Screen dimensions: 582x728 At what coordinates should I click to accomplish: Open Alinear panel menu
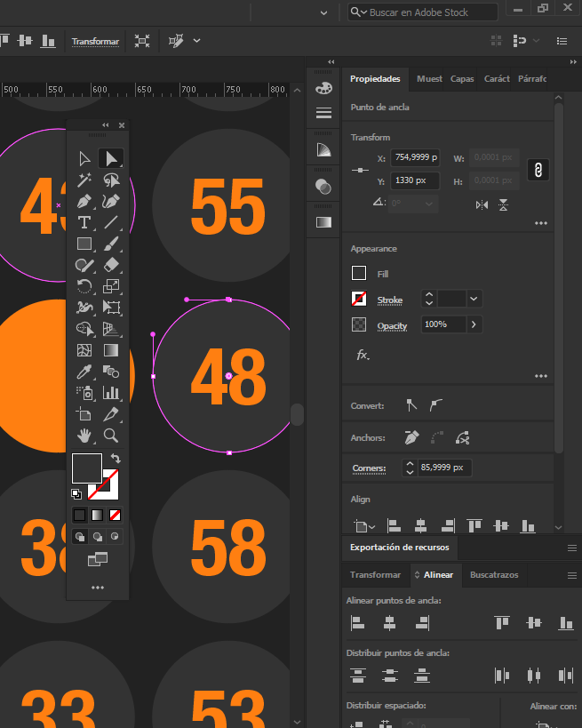pyautogui.click(x=572, y=575)
